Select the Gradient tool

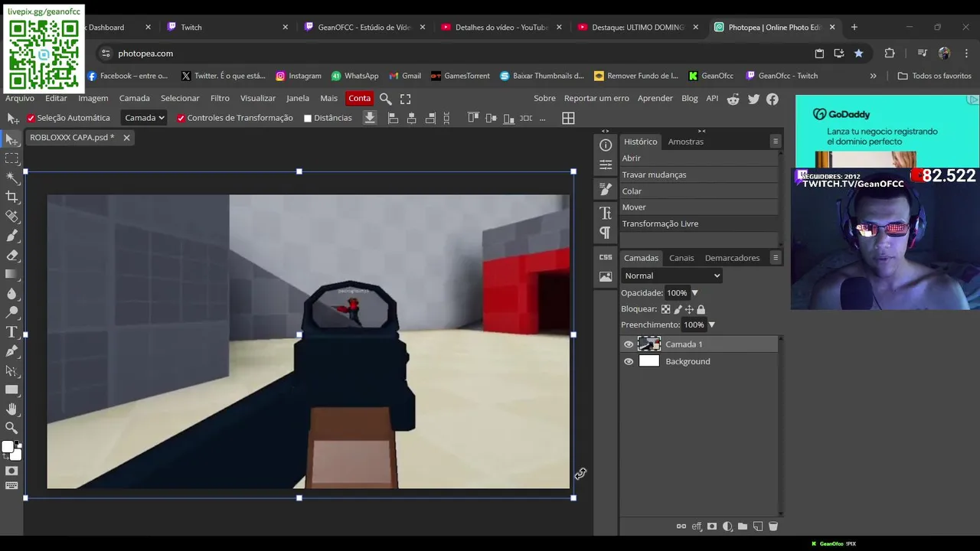click(x=11, y=274)
